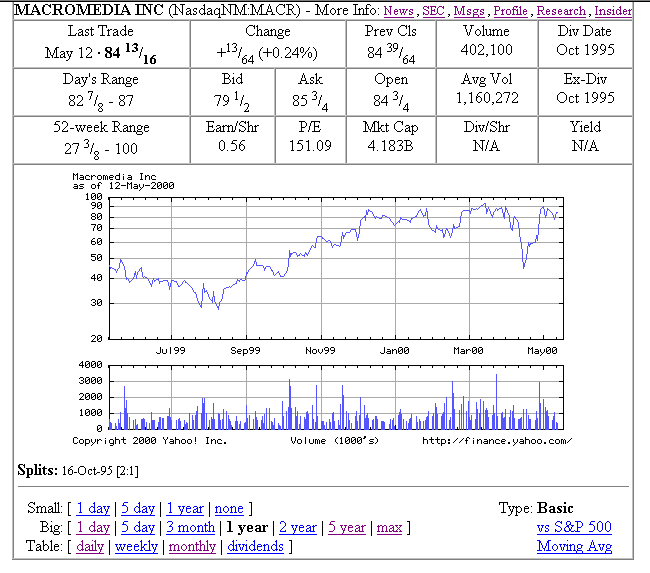Open the Insider trading link
The image size is (650, 573).
pyautogui.click(x=613, y=11)
